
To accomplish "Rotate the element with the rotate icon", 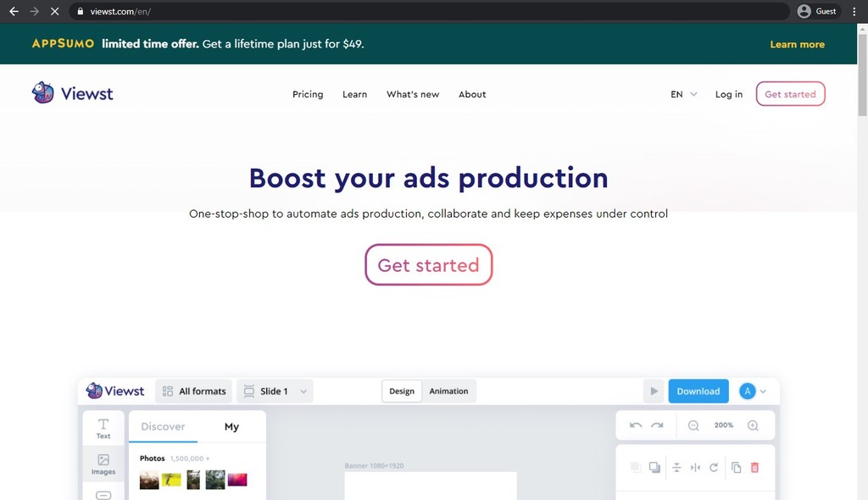I will (713, 468).
